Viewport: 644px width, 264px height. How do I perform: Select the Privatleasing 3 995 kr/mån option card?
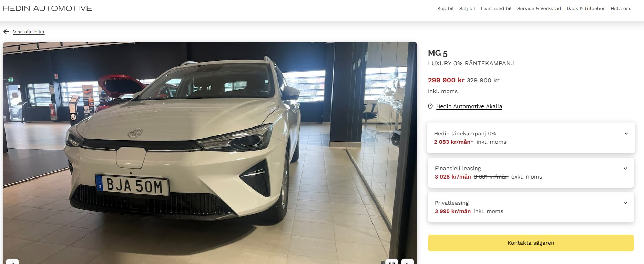click(531, 207)
